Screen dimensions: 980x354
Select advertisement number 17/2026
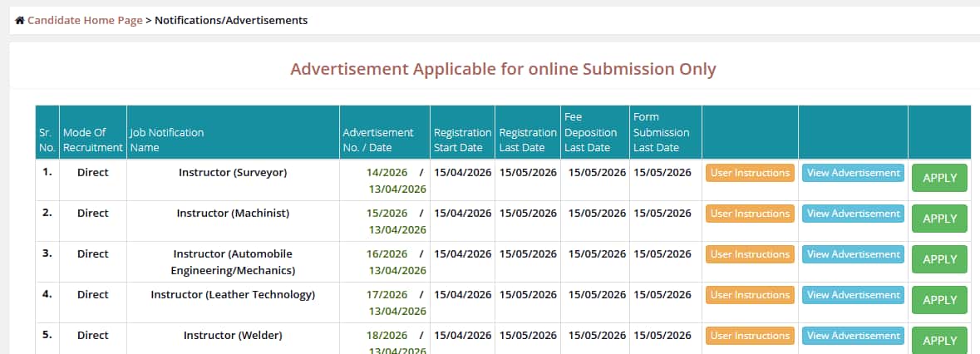coord(387,295)
